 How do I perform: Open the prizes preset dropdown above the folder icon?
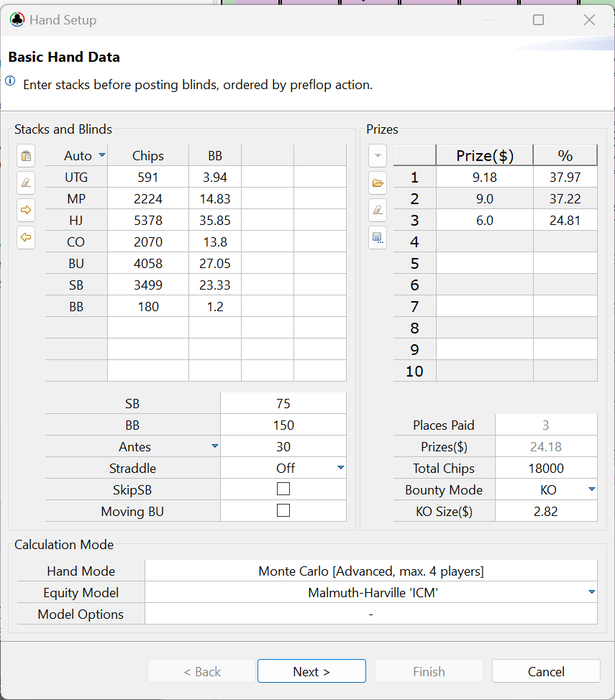point(378,156)
